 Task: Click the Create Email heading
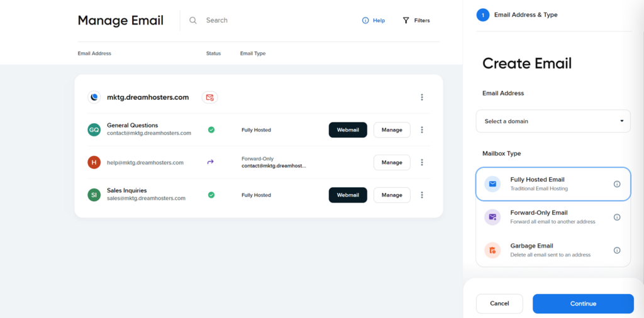click(x=527, y=63)
